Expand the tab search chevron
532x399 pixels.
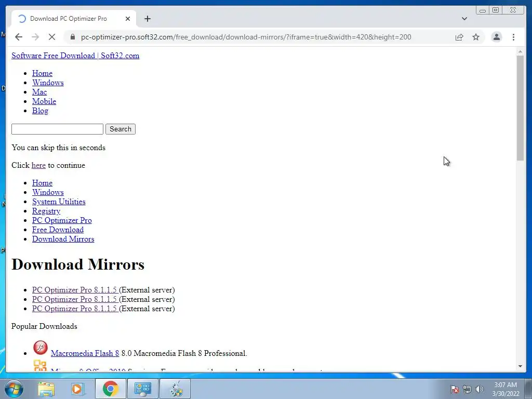[x=464, y=19]
